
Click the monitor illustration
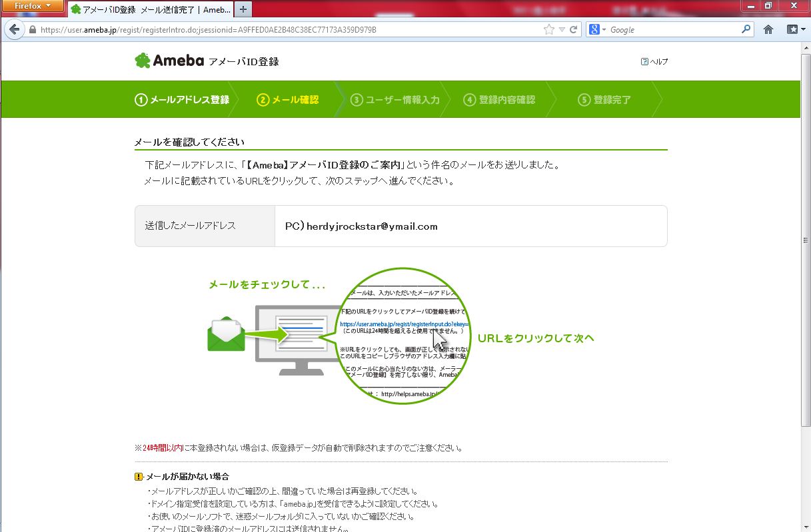coord(298,341)
